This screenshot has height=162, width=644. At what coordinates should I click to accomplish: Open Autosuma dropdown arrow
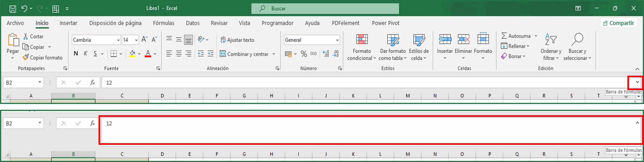536,36
